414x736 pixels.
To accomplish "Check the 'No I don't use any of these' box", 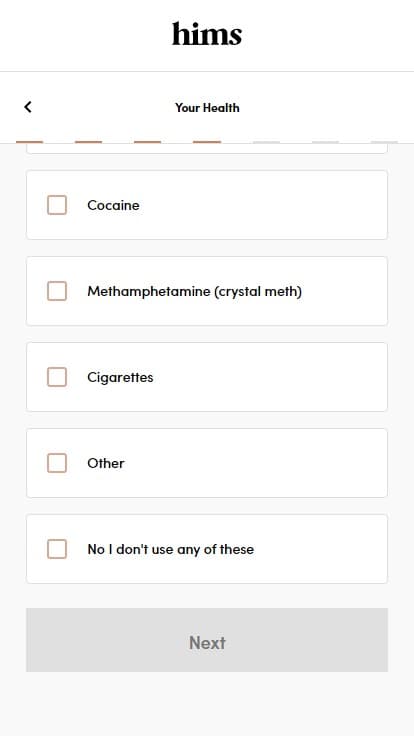I will (57, 549).
